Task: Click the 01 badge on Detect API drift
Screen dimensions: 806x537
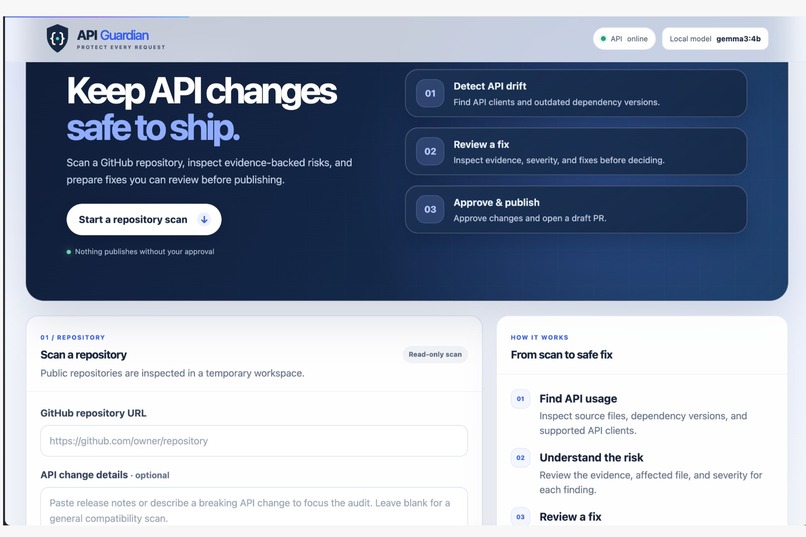Action: coord(430,94)
